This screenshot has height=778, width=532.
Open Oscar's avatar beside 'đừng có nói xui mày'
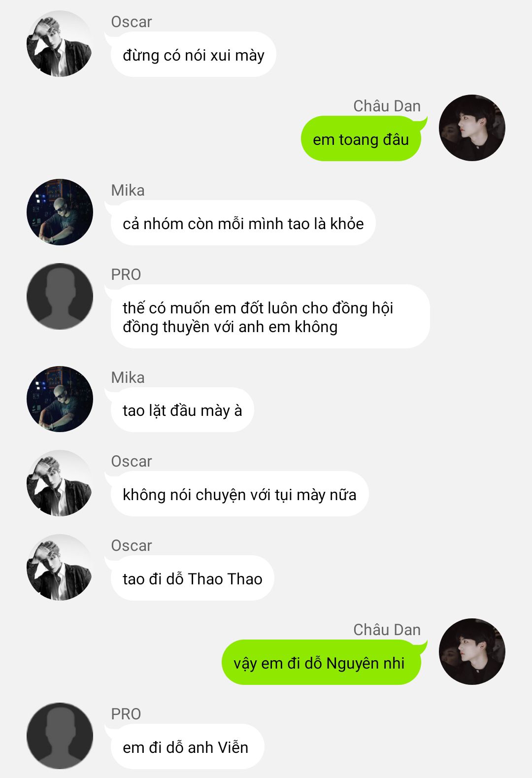pyautogui.click(x=60, y=43)
